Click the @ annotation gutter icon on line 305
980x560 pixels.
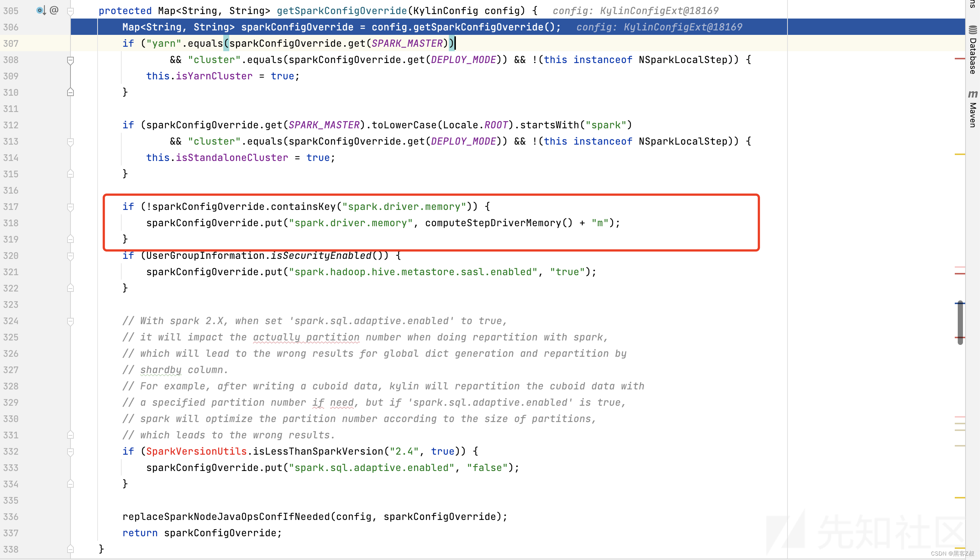pyautogui.click(x=54, y=10)
